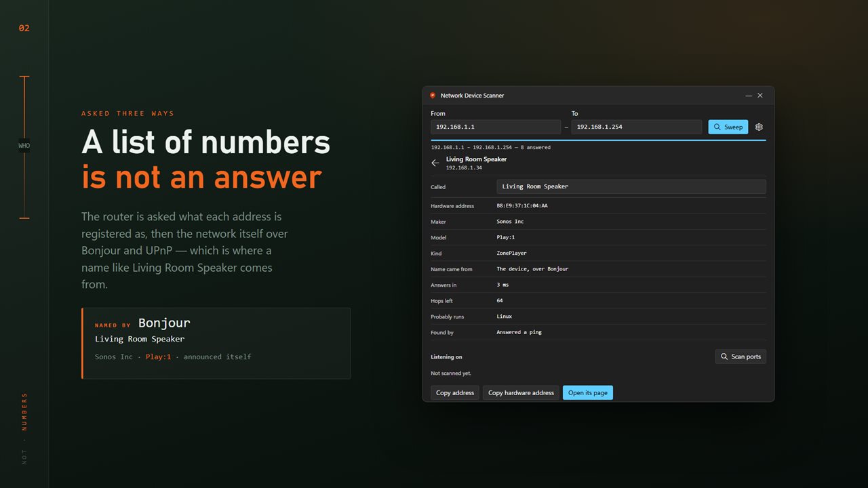Click the Maker value in the scanner window
The height and width of the screenshot is (488, 868).
point(510,222)
